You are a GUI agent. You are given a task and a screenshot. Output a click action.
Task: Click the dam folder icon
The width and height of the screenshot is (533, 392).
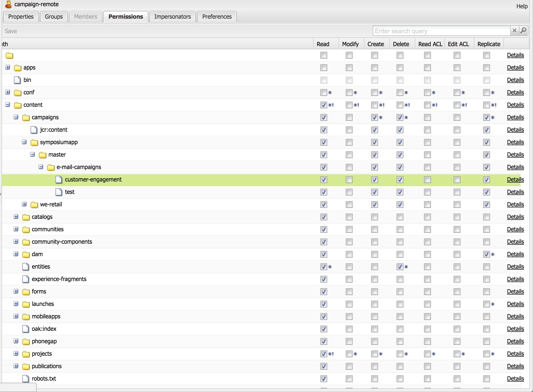pos(26,254)
